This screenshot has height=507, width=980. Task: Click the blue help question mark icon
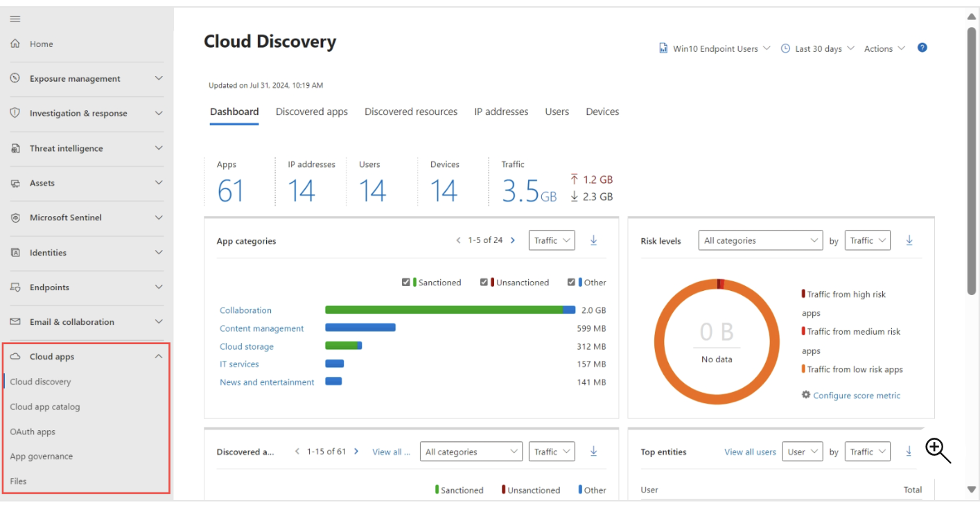click(x=922, y=48)
